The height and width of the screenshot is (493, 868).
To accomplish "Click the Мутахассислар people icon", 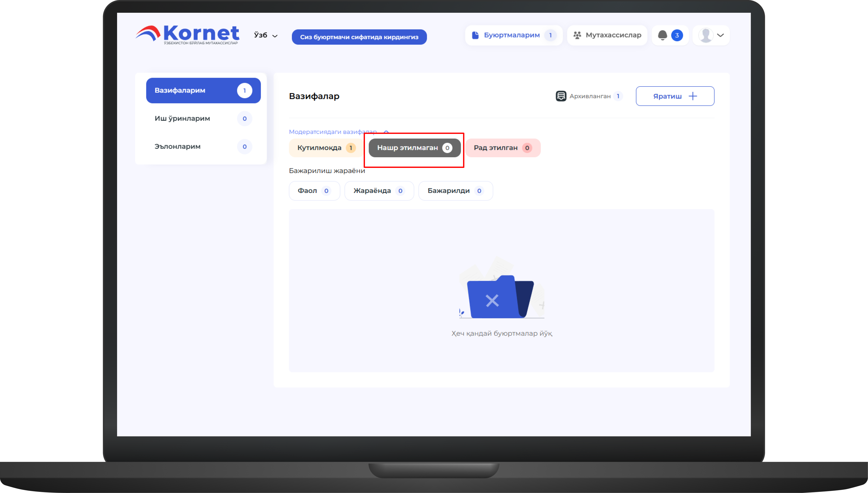I will coord(577,35).
